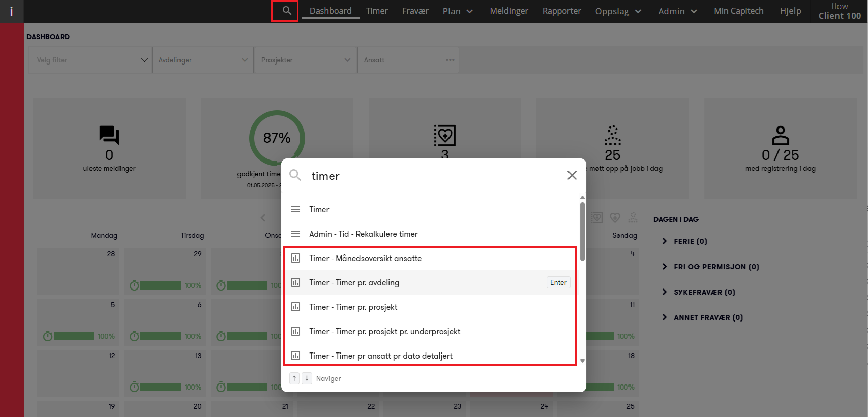Click the 'i' logo icon
868x417 pixels.
(11, 11)
